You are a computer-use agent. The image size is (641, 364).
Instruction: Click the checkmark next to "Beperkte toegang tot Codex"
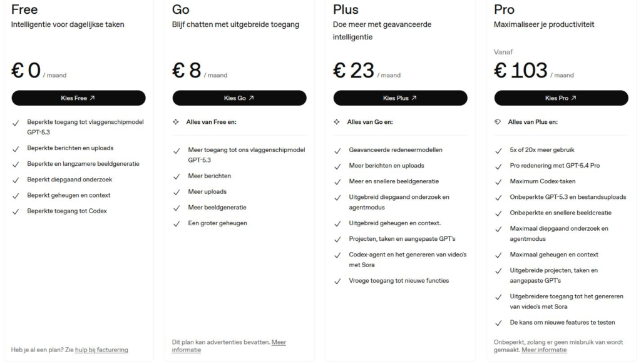point(15,211)
